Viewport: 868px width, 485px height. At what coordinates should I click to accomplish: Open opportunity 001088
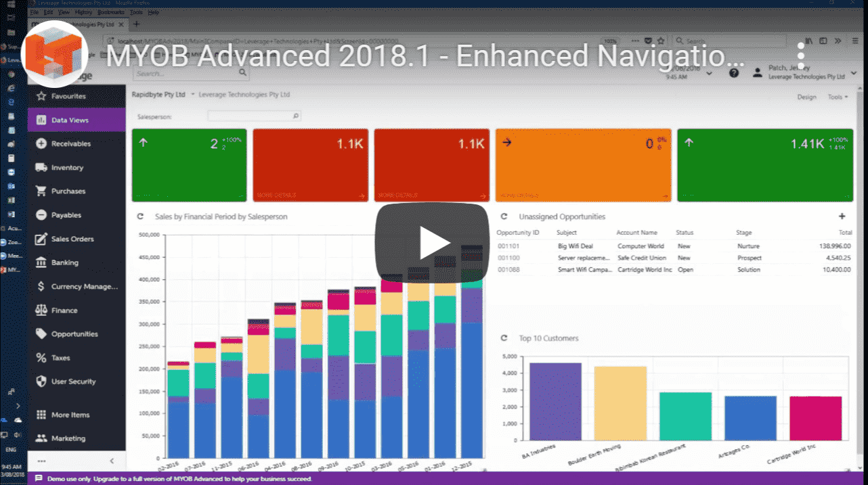508,269
